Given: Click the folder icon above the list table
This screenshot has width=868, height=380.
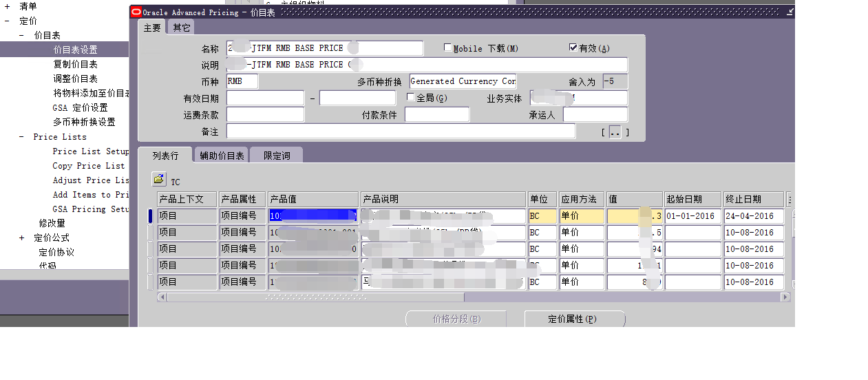Looking at the screenshot, I should click(159, 179).
